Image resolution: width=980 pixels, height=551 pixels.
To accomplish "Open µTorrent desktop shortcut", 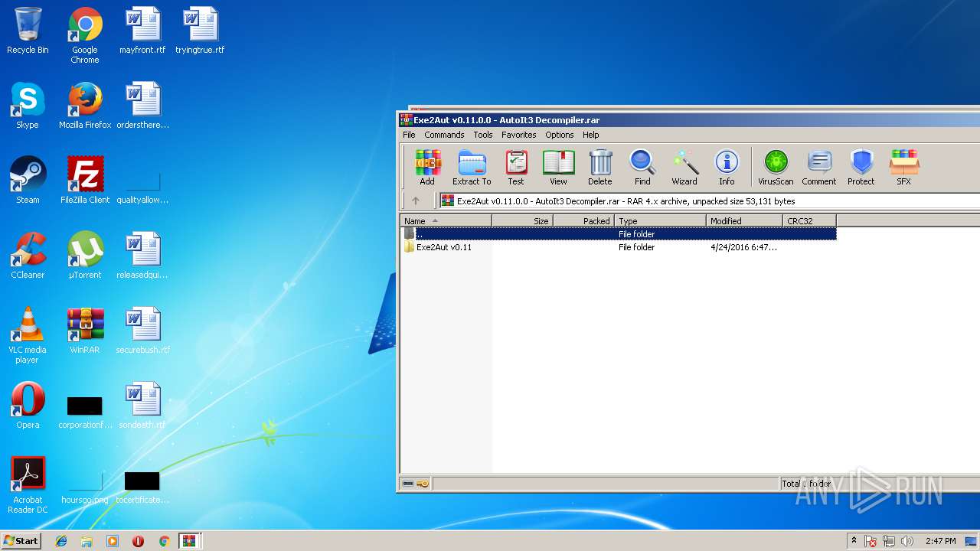I will point(85,256).
